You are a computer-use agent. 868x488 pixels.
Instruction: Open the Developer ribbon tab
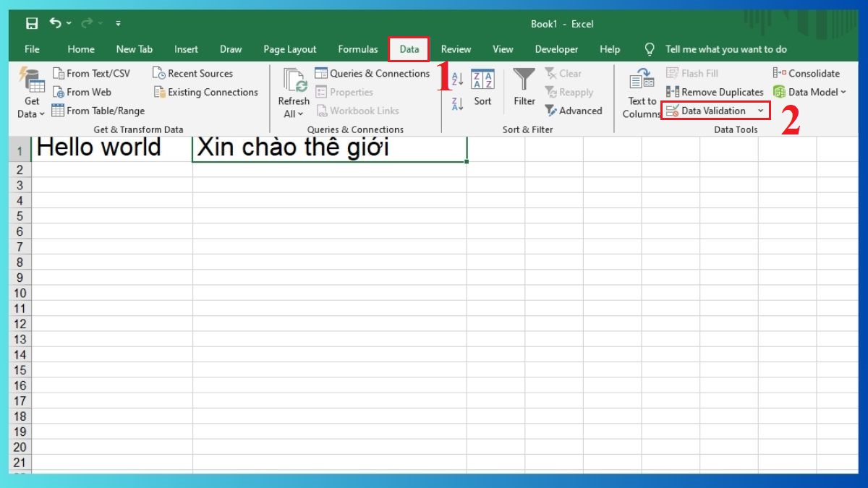[556, 49]
